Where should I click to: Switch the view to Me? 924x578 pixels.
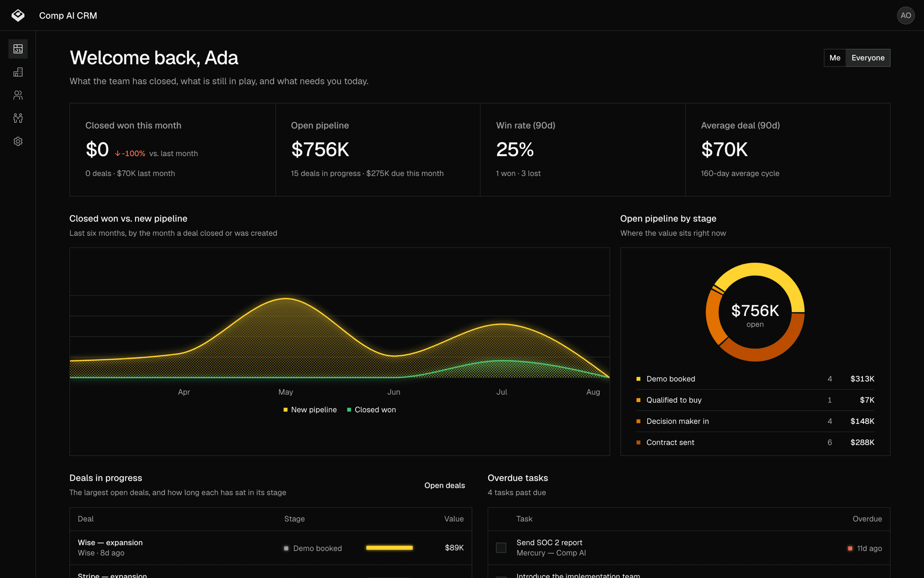[x=835, y=58]
